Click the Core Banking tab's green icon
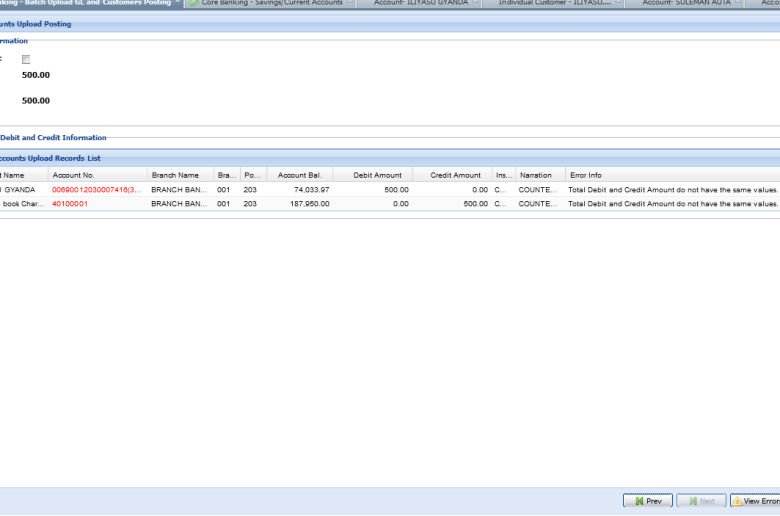Image resolution: width=780 pixels, height=516 pixels. pyautogui.click(x=194, y=3)
